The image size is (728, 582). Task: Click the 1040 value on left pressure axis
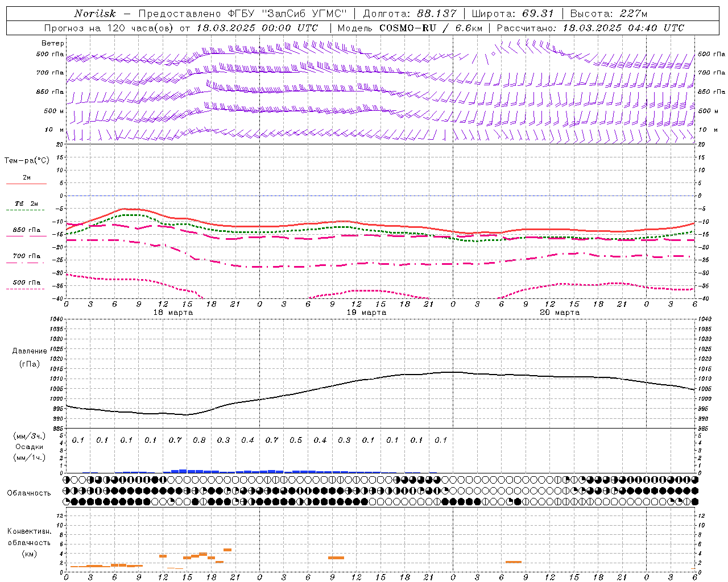(56, 319)
